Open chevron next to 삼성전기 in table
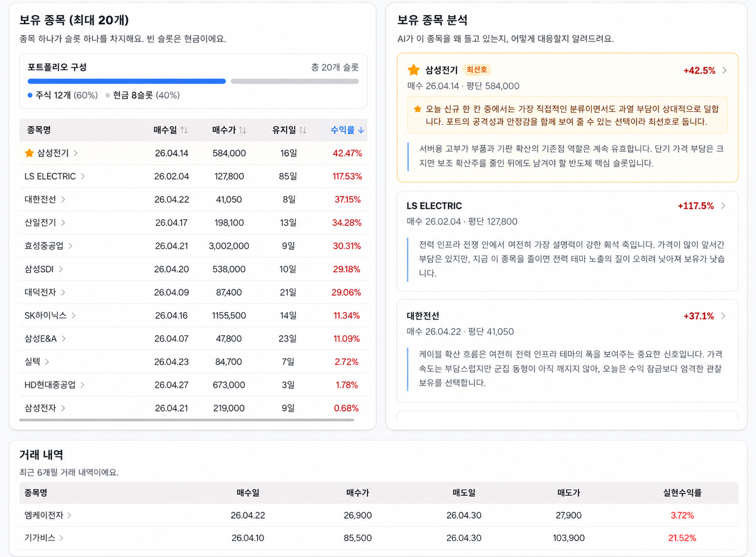This screenshot has height=557, width=756. click(76, 153)
